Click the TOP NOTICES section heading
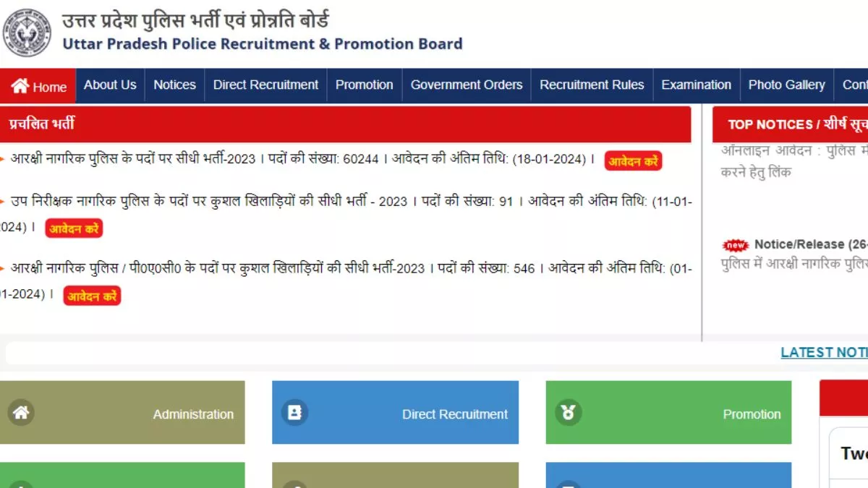The image size is (868, 488). pyautogui.click(x=797, y=124)
